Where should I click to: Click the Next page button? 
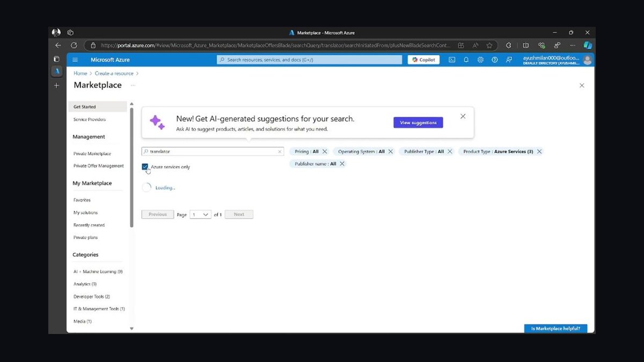click(239, 215)
